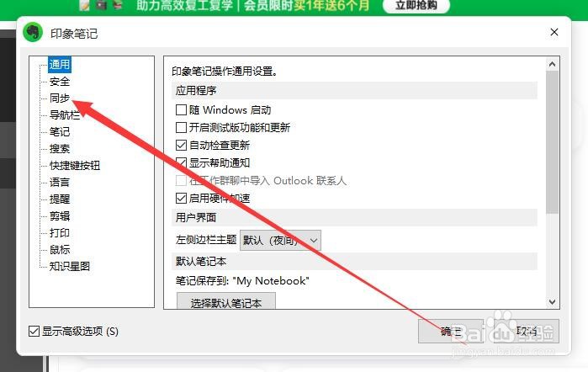Open the 安全 settings category
The width and height of the screenshot is (588, 372).
click(x=59, y=82)
